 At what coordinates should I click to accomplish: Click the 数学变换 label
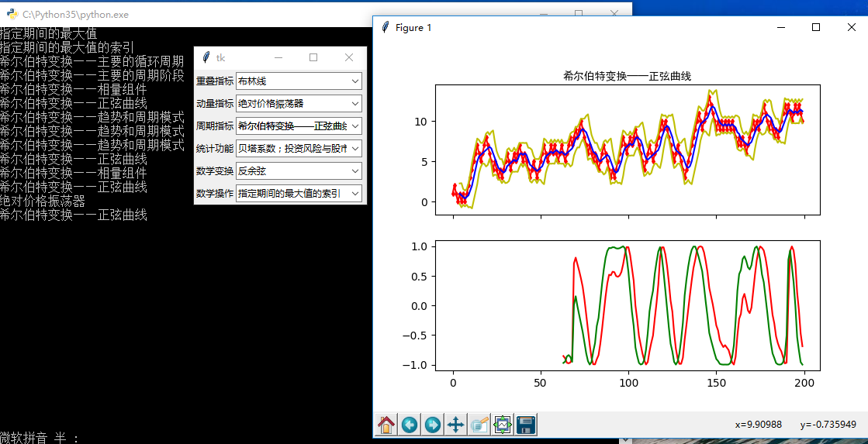tap(215, 170)
